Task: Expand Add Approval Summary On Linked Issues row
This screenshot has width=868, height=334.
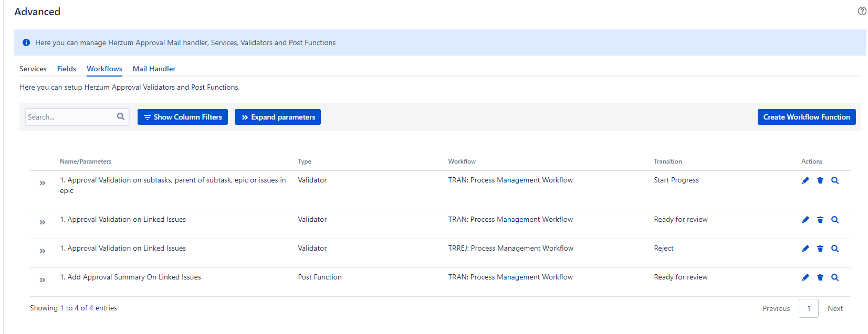Action: [43, 280]
